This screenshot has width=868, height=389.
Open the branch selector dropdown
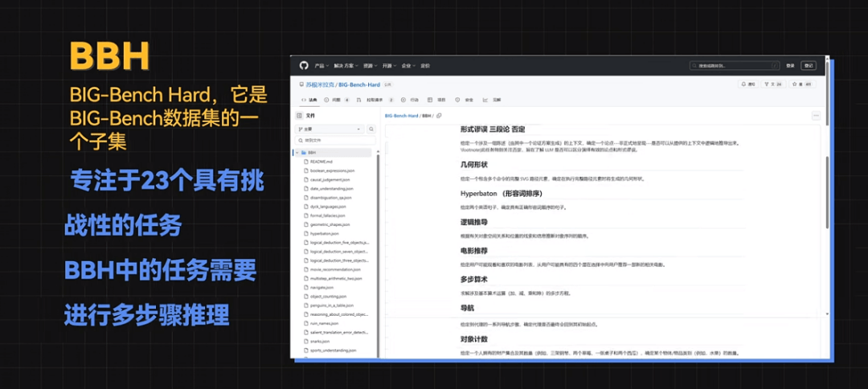click(330, 129)
